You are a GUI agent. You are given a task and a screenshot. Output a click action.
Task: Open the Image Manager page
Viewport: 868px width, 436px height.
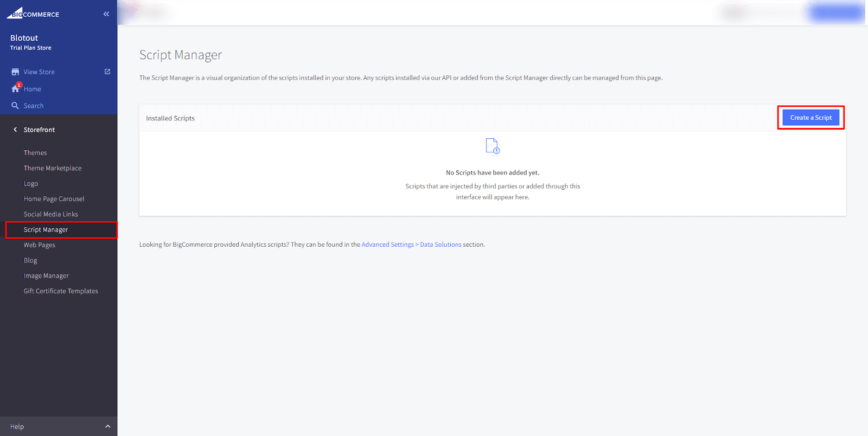[x=46, y=276]
